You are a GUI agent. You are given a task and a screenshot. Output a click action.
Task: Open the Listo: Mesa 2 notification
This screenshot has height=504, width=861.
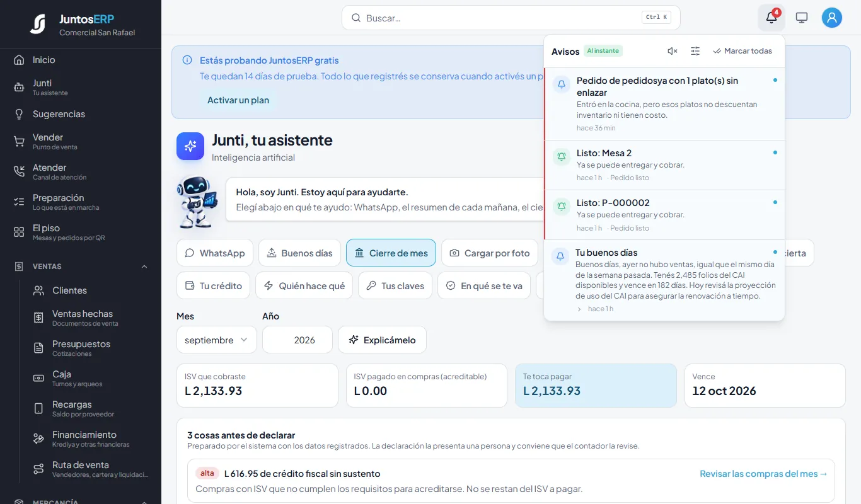[664, 165]
